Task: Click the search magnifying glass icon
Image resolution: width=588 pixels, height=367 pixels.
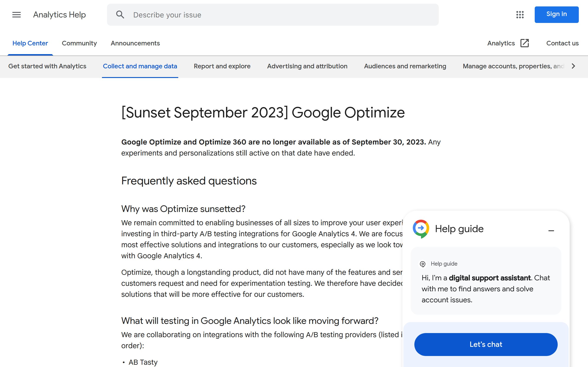Action: 120,14
